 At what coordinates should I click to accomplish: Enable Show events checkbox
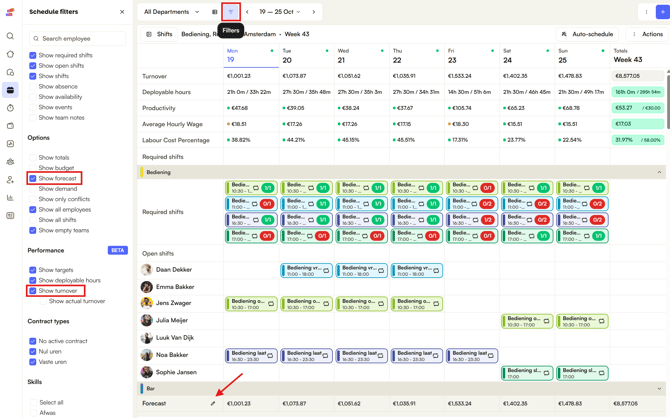pyautogui.click(x=32, y=107)
